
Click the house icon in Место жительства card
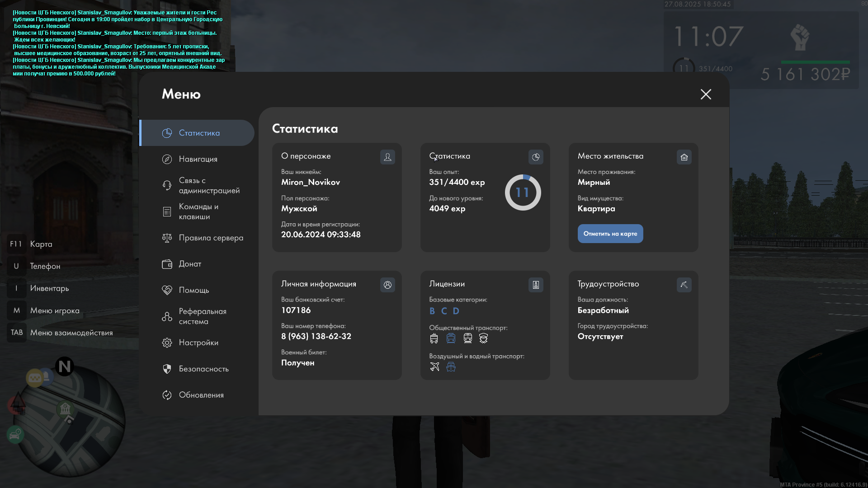click(x=684, y=157)
